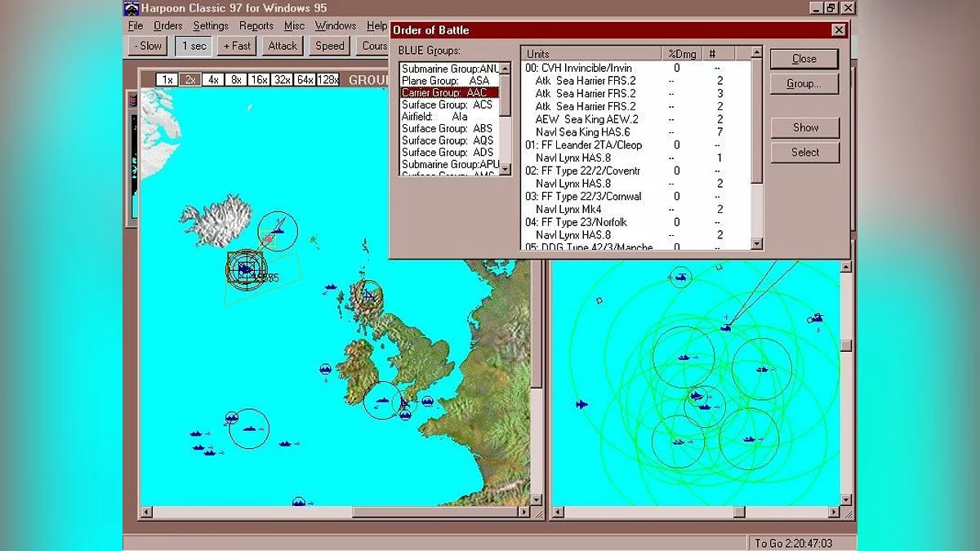
Task: Click the - Slow time button
Action: 148,46
